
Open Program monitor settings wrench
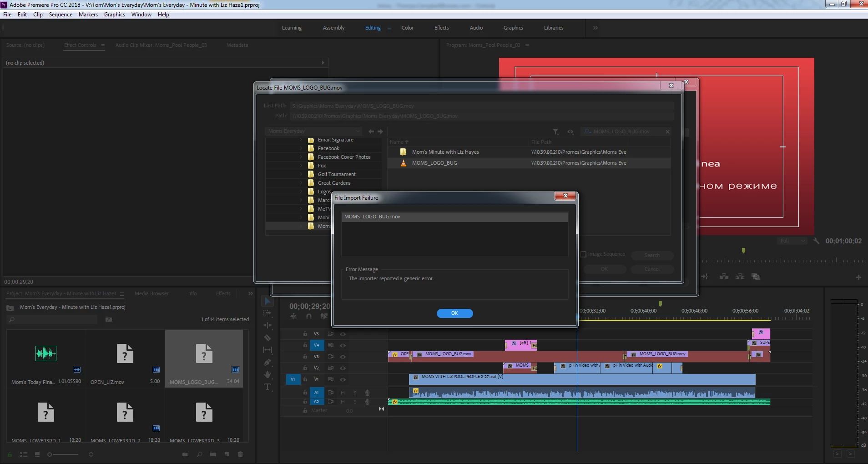(816, 241)
